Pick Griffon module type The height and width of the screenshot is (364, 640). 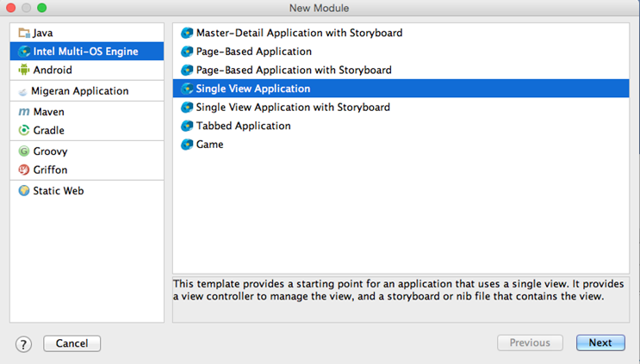tap(87, 170)
